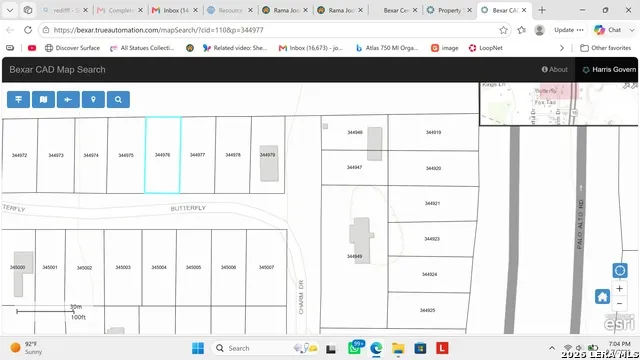Click the taskbar Search box
Screen dimensions: 640x360
[265, 348]
